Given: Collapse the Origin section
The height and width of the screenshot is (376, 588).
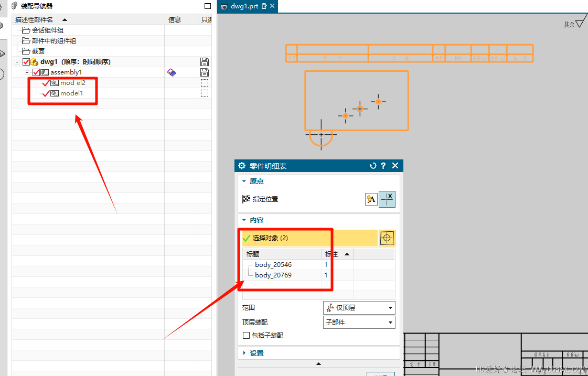Looking at the screenshot, I should click(244, 181).
